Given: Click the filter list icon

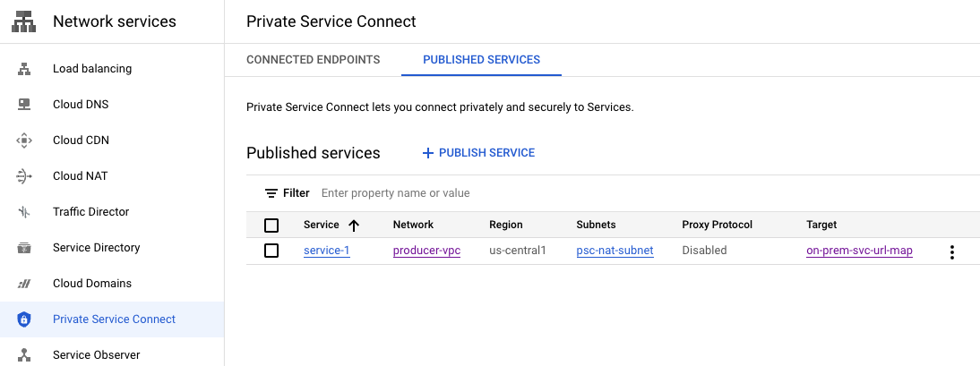Looking at the screenshot, I should tap(271, 193).
